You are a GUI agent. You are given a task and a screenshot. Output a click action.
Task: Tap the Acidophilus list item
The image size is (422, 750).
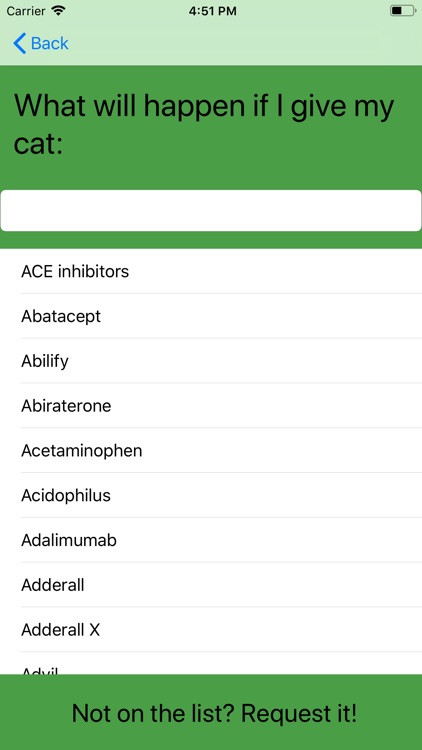coord(211,496)
